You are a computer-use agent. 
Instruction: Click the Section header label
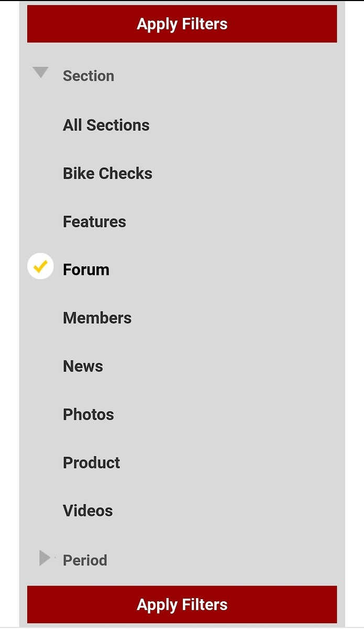[89, 76]
